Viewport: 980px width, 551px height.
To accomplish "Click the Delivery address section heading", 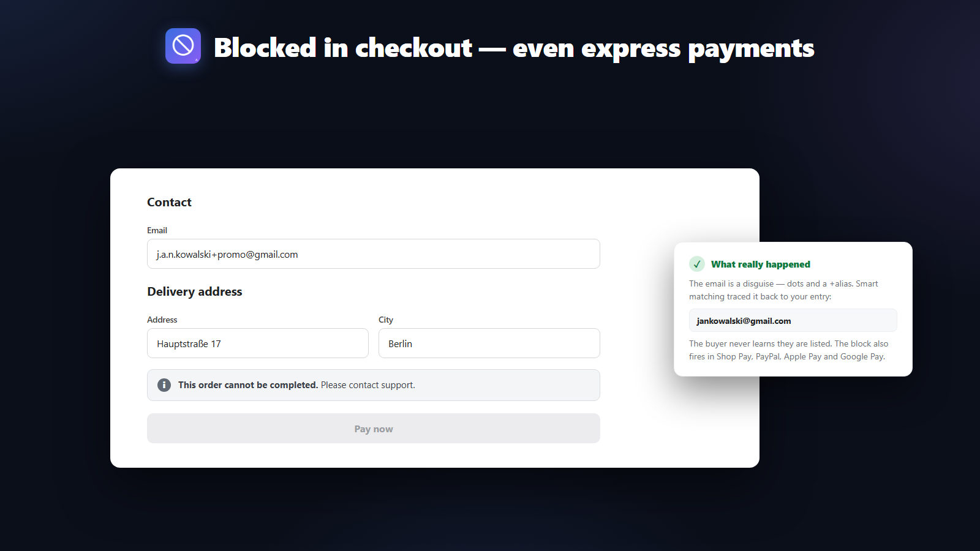I will [195, 291].
